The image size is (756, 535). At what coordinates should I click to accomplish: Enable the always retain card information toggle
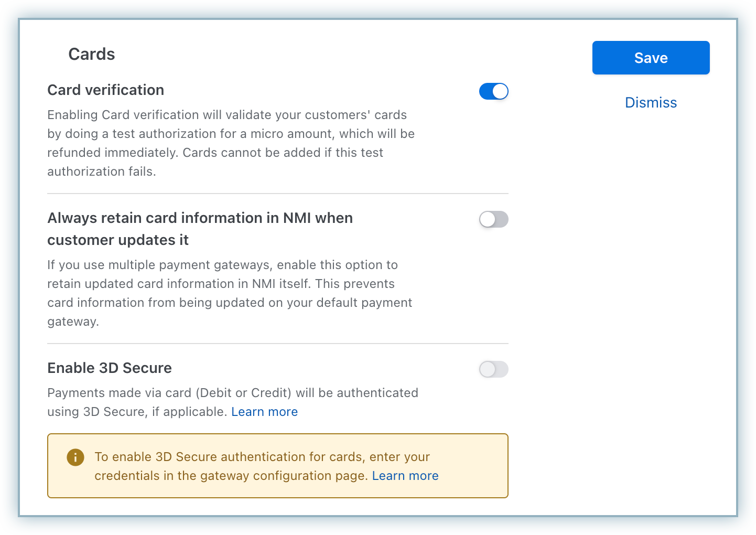(493, 219)
